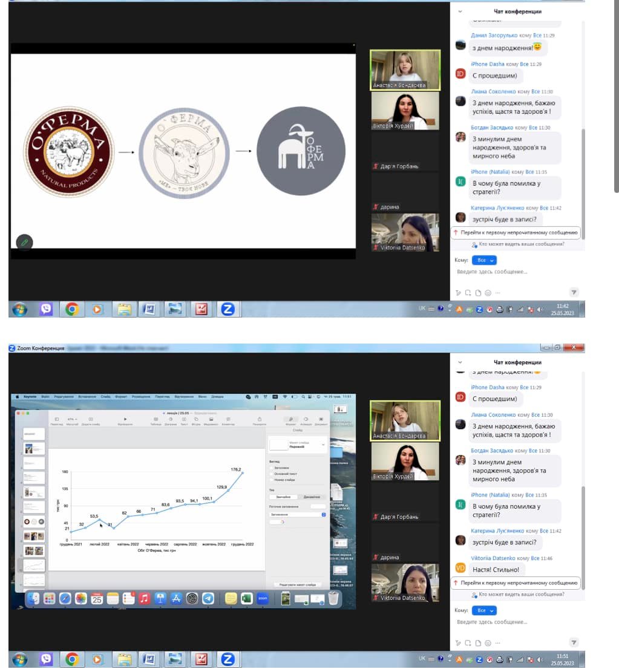
Task: Click Zoom taskbar icon in the 11:51 screenshot
Action: (x=228, y=659)
